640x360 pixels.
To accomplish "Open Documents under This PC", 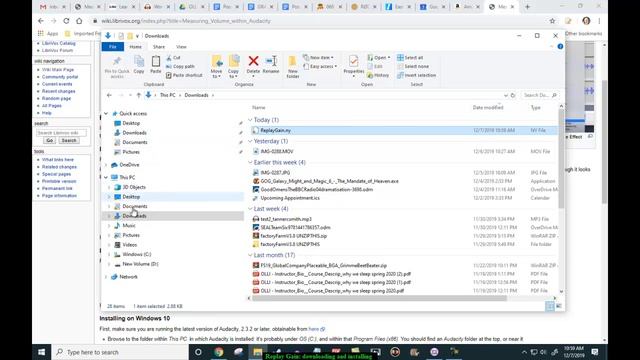I will [x=135, y=206].
